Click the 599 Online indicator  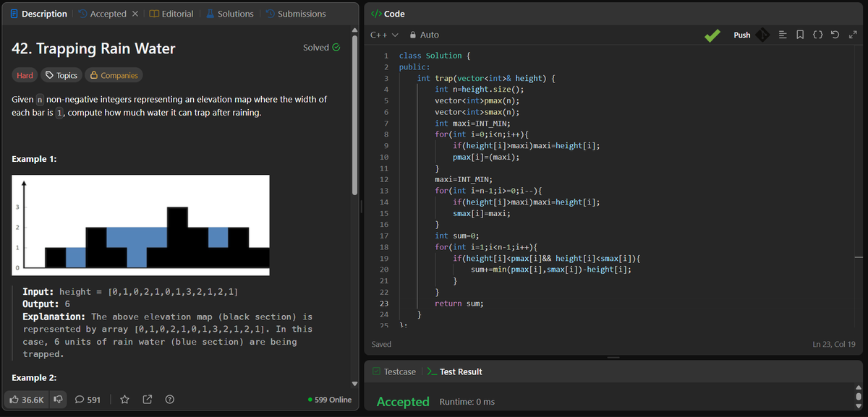[x=329, y=400]
